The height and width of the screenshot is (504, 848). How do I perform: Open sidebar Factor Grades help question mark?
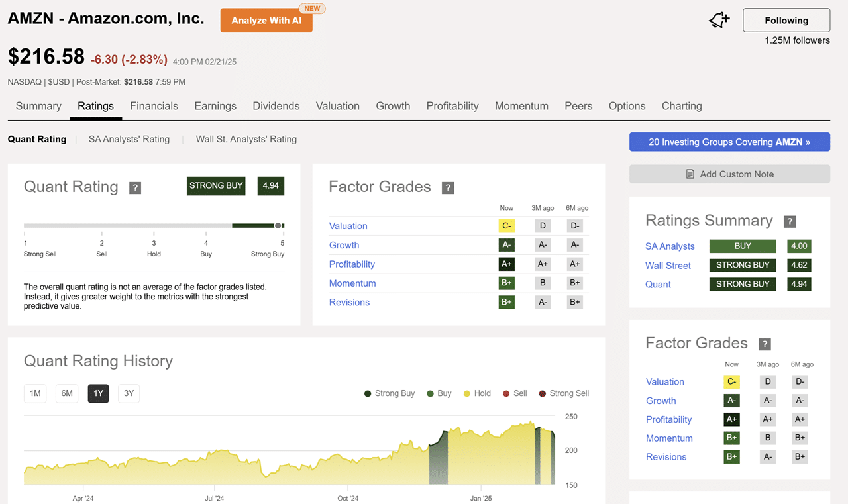tap(765, 344)
